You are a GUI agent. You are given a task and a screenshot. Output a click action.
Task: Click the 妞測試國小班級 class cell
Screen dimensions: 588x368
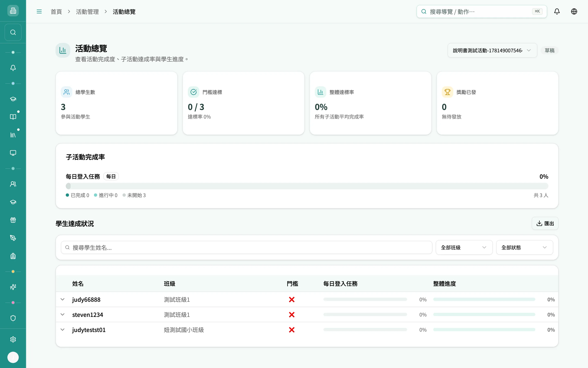point(184,330)
